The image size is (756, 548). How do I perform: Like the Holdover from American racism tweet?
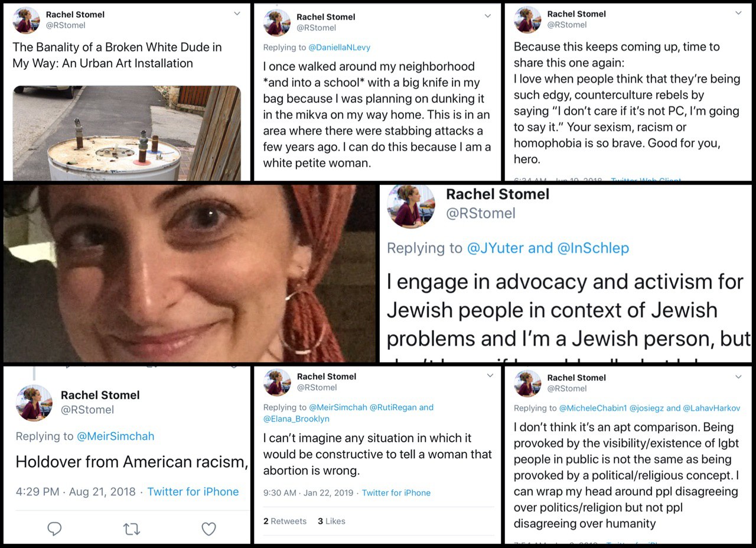(208, 529)
